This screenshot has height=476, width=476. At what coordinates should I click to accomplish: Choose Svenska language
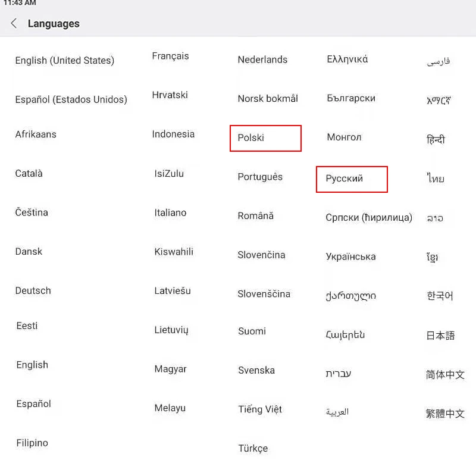coord(256,370)
